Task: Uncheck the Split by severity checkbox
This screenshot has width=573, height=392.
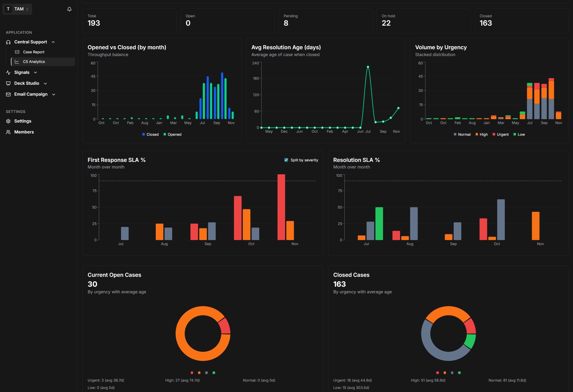Action: coord(286,160)
